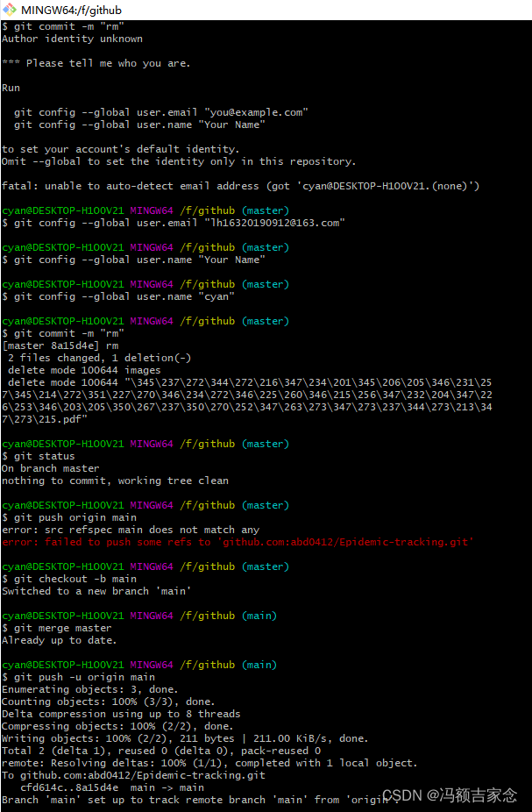The width and height of the screenshot is (532, 812).
Task: Click the red "error: failed to push some refs" line
Action: click(238, 542)
